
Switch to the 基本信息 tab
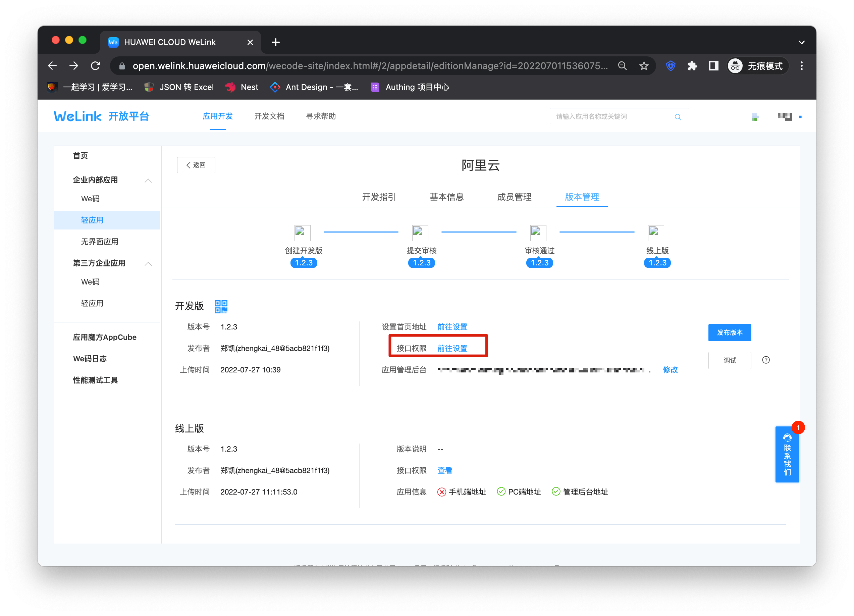click(446, 197)
